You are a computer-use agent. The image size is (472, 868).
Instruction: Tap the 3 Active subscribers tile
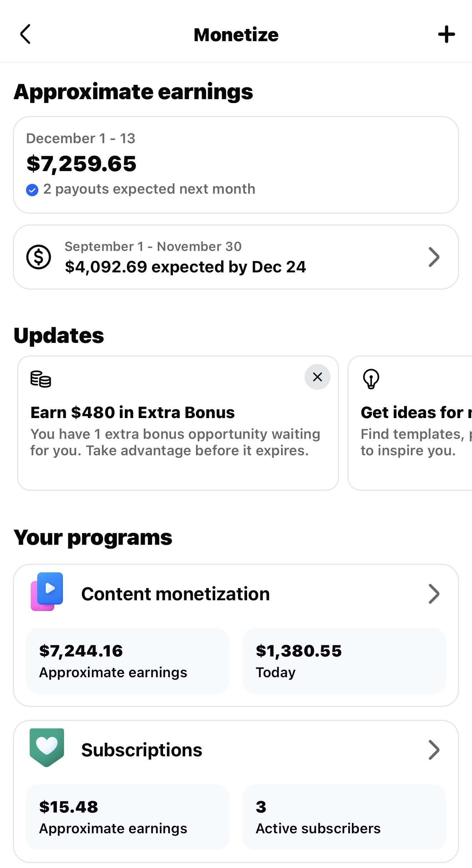(344, 817)
